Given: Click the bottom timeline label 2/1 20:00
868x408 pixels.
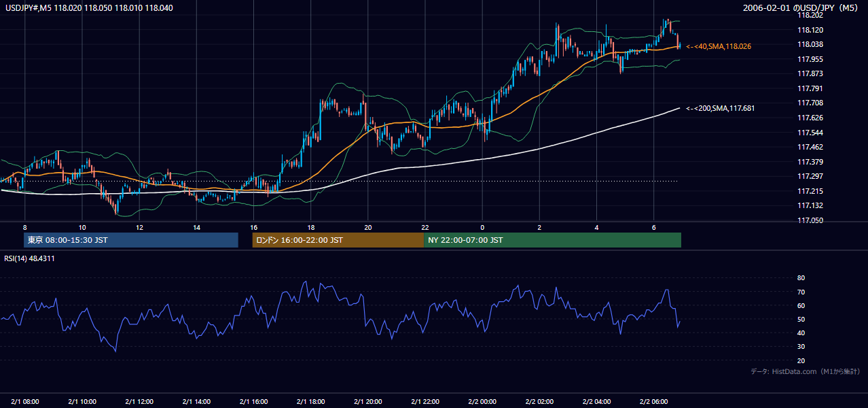Looking at the screenshot, I should [x=367, y=401].
